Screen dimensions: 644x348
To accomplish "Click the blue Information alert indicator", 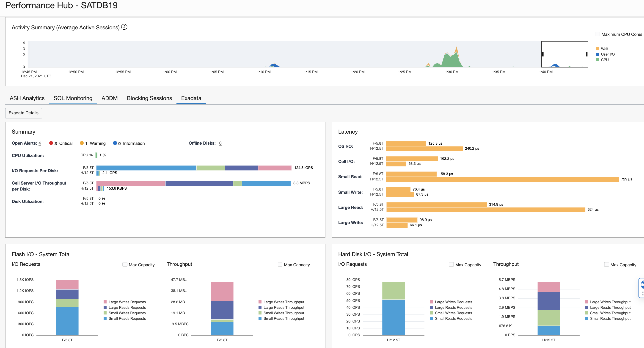I will [115, 143].
